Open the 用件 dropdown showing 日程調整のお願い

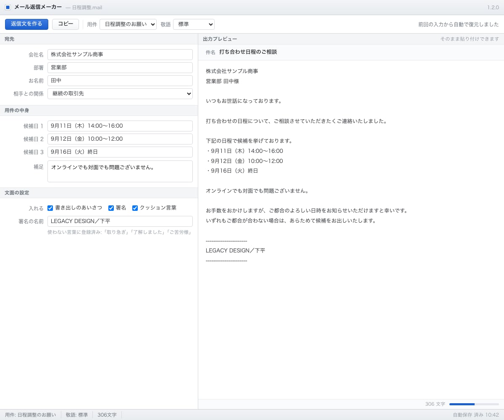pos(128,24)
